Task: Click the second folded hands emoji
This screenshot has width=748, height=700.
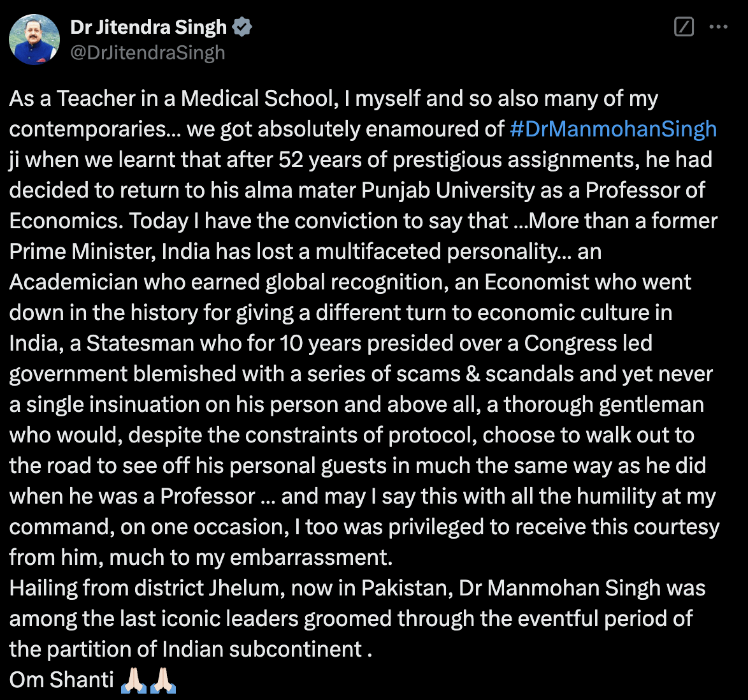Action: (162, 680)
